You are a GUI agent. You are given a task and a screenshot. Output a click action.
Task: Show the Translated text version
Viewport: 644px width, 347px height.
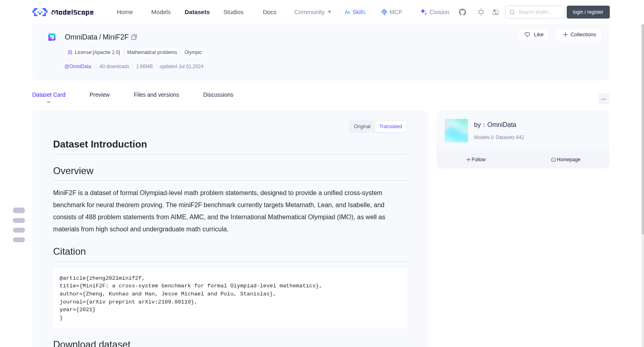click(390, 127)
